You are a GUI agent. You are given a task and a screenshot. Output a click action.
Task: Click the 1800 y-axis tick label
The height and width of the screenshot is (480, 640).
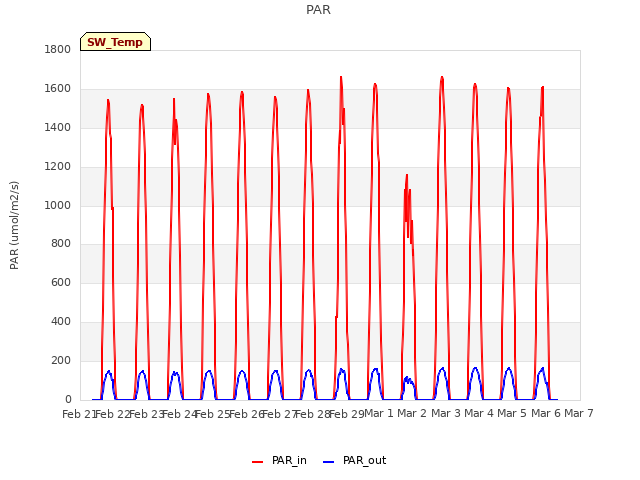pos(58,49)
